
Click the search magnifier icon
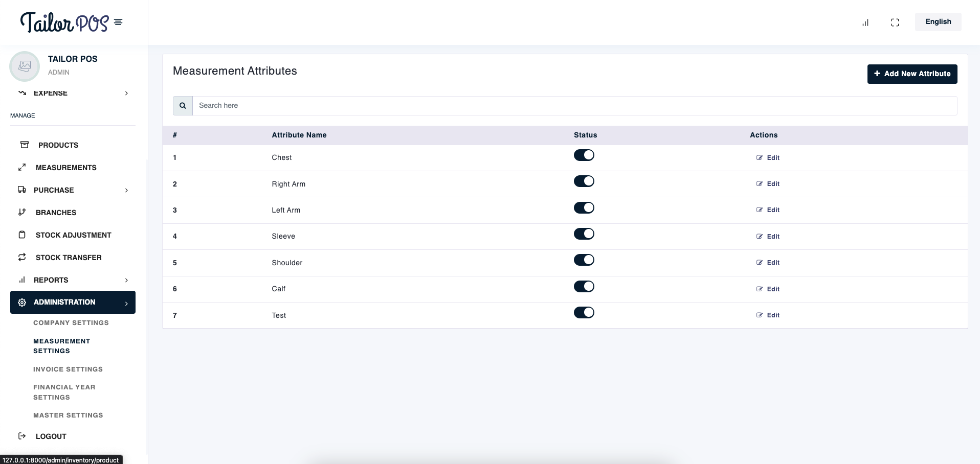183,106
